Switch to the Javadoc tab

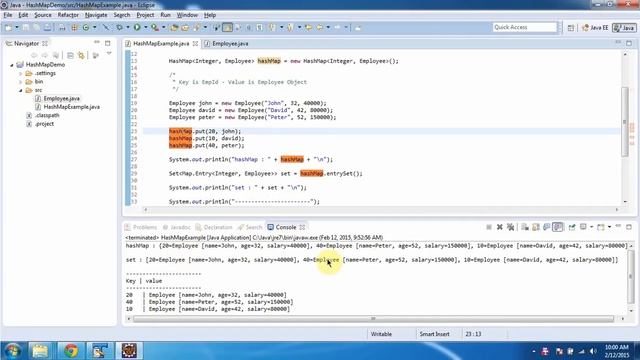(x=176, y=227)
